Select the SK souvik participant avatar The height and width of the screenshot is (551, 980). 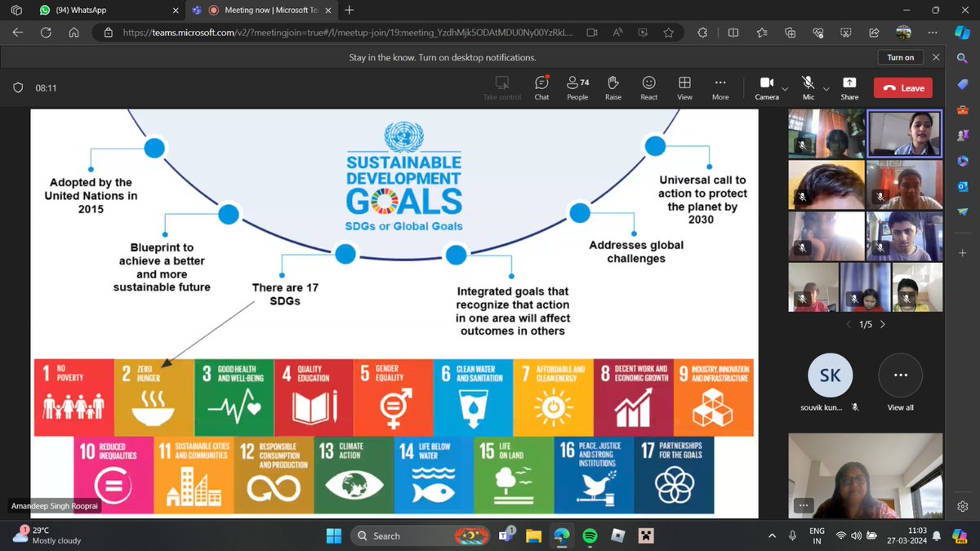pos(831,376)
